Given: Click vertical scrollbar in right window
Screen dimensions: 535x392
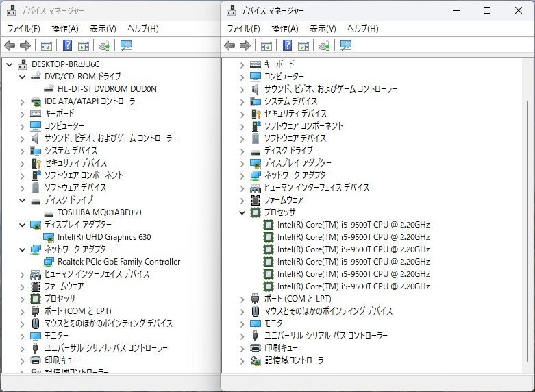Looking at the screenshot, I should click(527, 232).
